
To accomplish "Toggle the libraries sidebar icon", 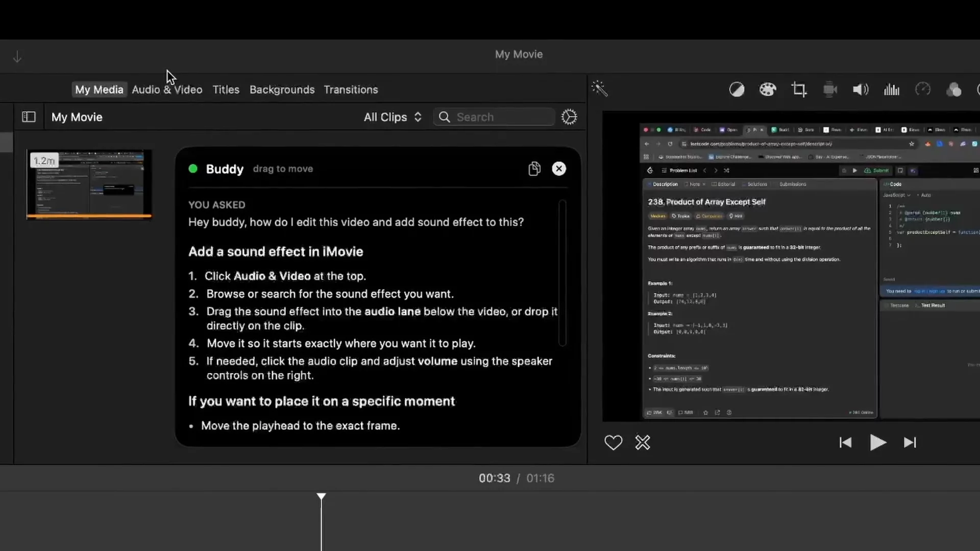I will [29, 117].
